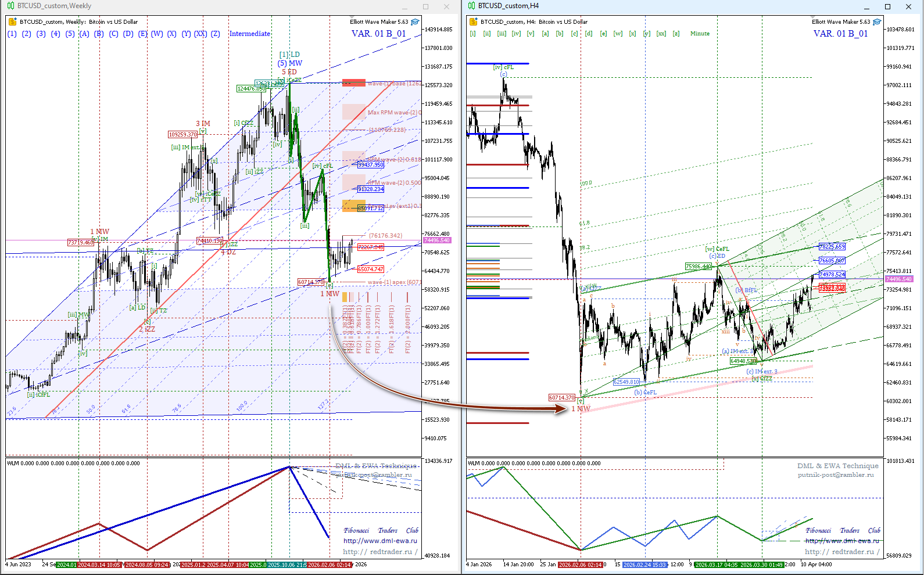Click the 78225.659 price label on H4 chart
This screenshot has width=924, height=575.
[832, 247]
